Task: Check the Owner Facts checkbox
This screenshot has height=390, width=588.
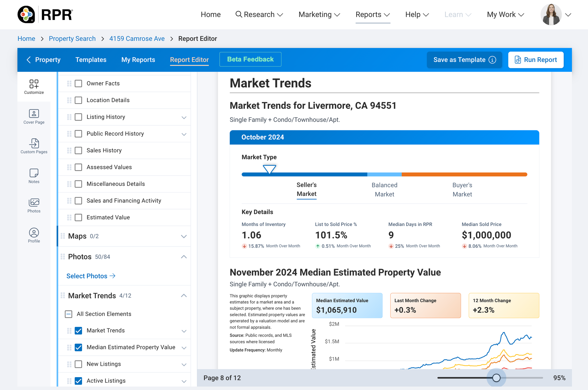Action: click(x=78, y=83)
